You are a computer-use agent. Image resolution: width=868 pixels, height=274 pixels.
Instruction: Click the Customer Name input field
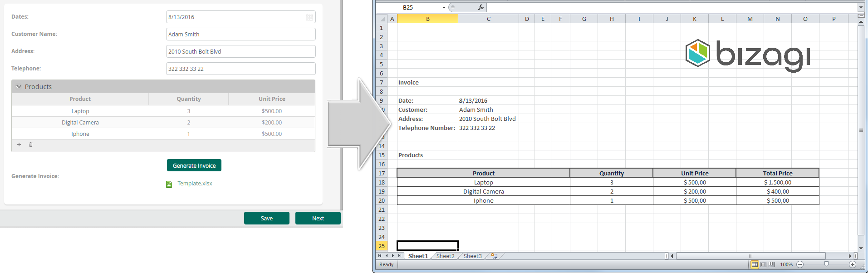[241, 34]
